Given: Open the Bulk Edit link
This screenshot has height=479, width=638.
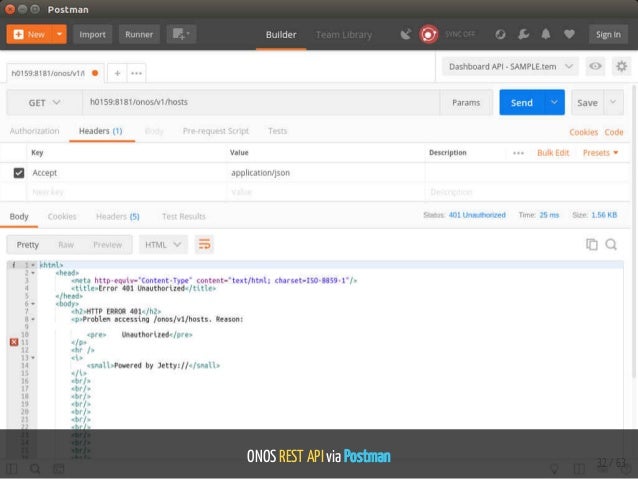Looking at the screenshot, I should click(x=553, y=153).
